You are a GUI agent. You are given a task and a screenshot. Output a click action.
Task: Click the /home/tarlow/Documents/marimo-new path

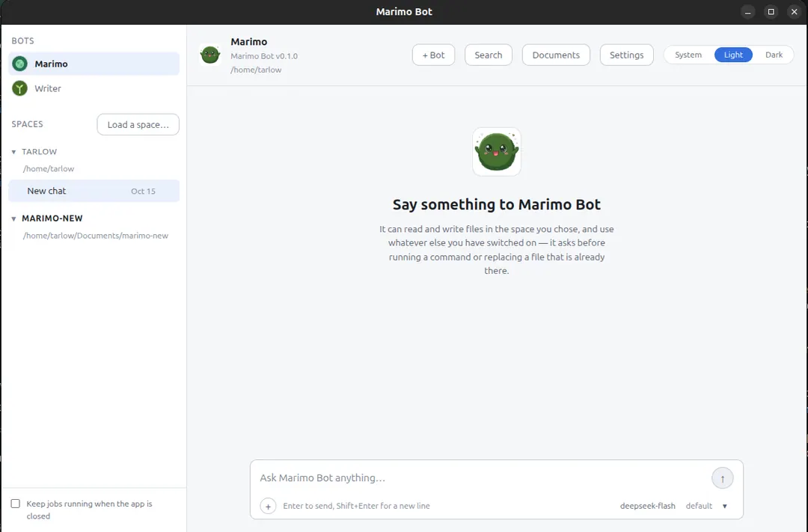(x=95, y=236)
